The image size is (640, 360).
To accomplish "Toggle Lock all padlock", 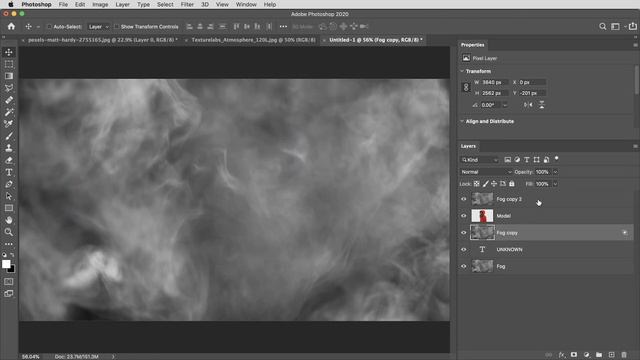I will coord(512,184).
